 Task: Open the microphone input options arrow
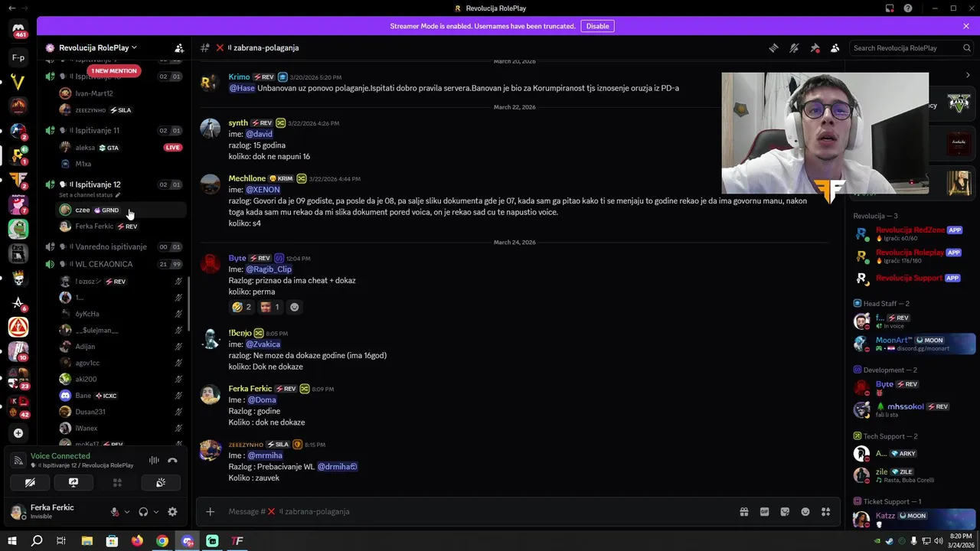tap(127, 512)
